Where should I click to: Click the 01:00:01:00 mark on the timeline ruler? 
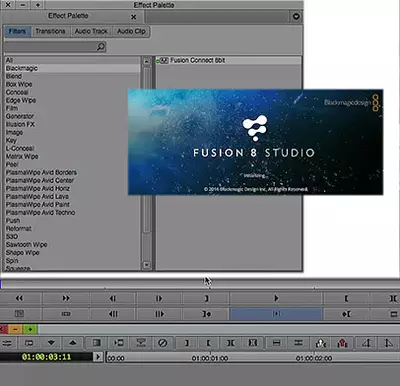coord(210,359)
